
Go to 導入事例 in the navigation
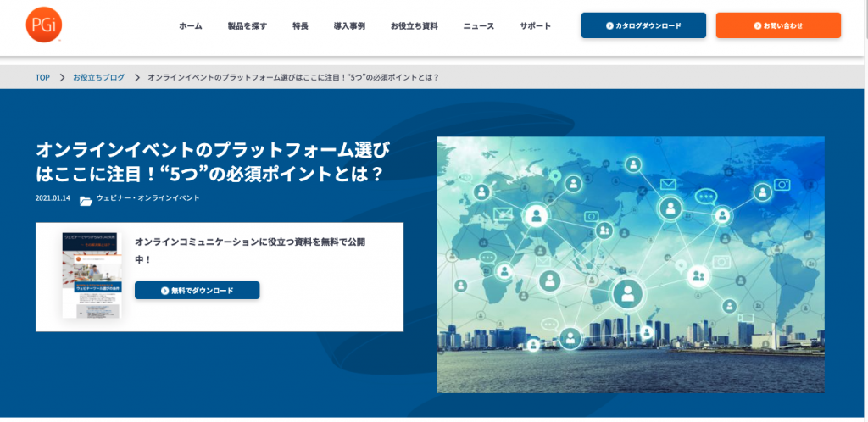(x=349, y=26)
